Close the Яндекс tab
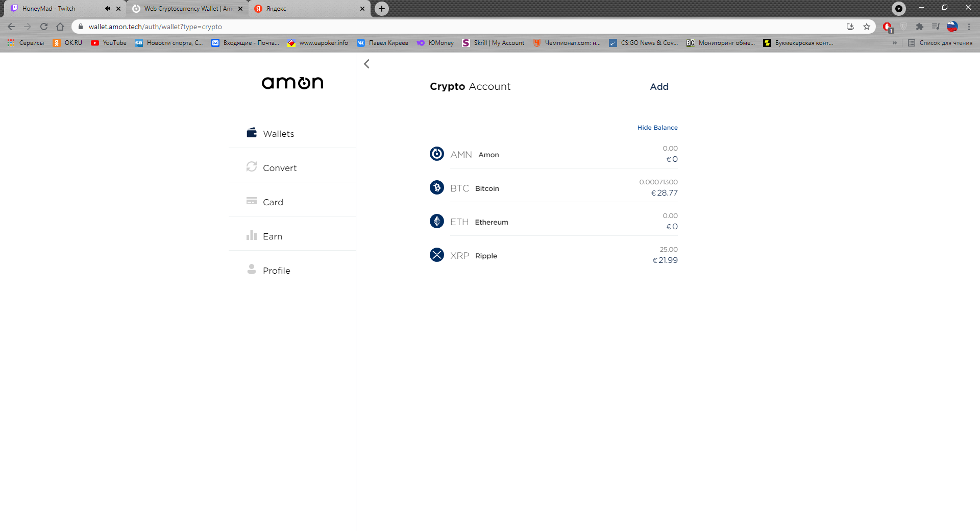Viewport: 980px width, 531px height. click(x=362, y=9)
